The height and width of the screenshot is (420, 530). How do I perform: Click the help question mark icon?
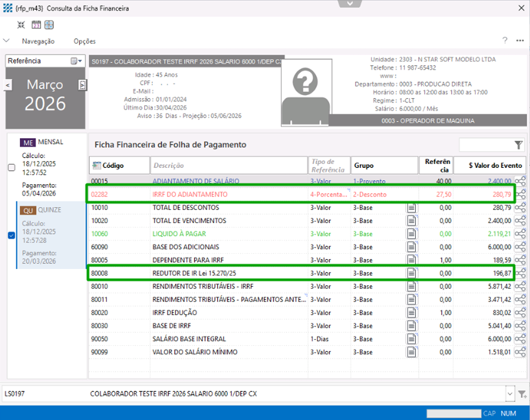point(505,41)
